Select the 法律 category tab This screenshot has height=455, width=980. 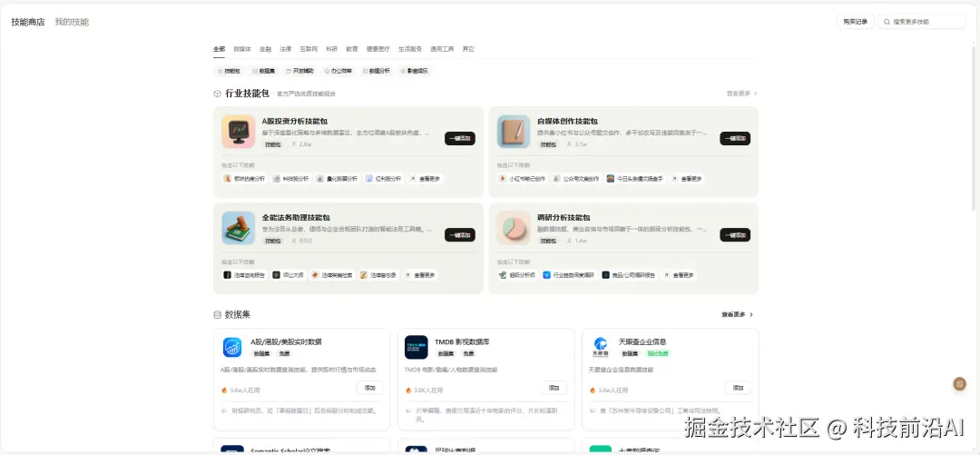(286, 49)
